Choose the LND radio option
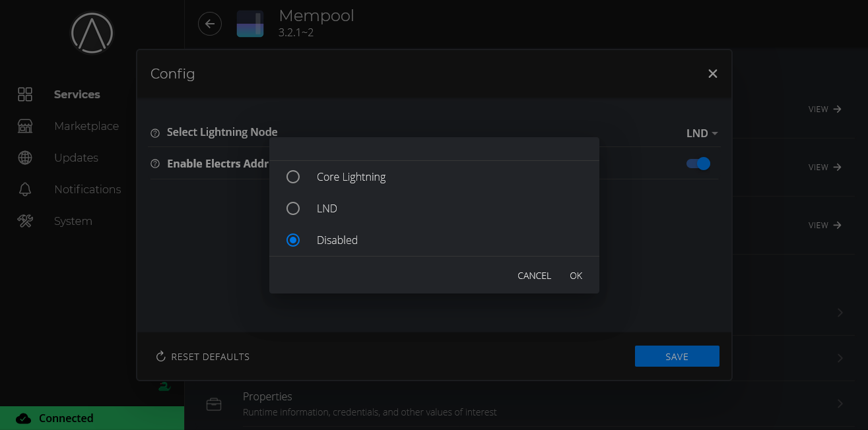Screen dimensions: 868x430 [293, 208]
